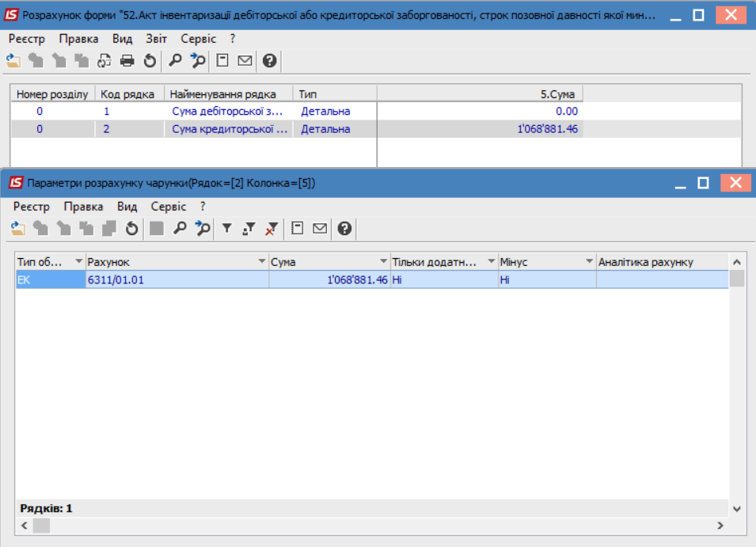Click the 'Найменування рядка' column header
756x547 pixels.
[x=229, y=94]
